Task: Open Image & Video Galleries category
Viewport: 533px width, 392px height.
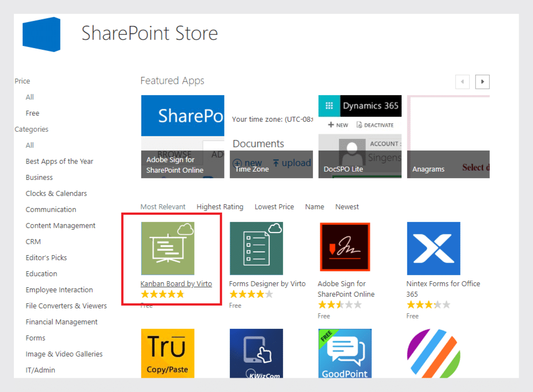Action: coord(64,354)
